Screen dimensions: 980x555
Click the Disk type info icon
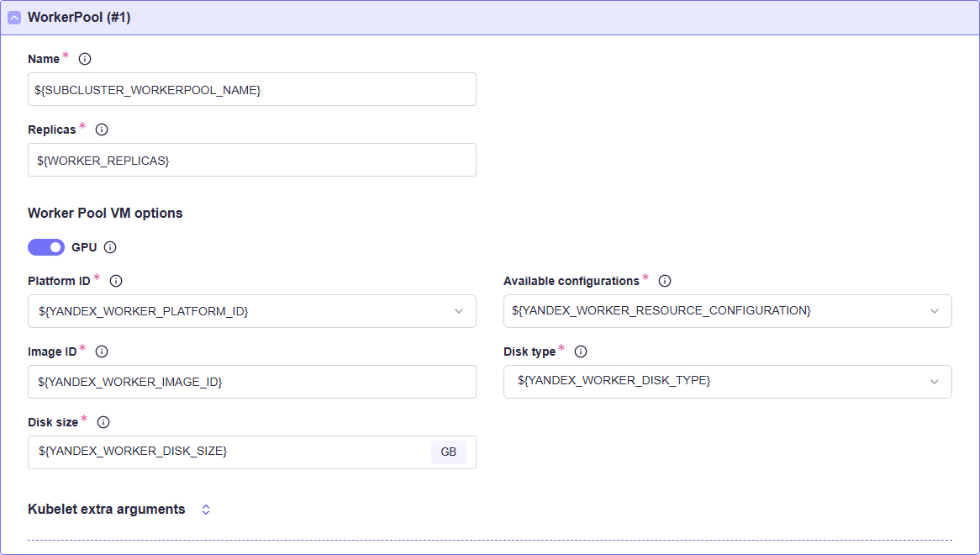(x=581, y=351)
